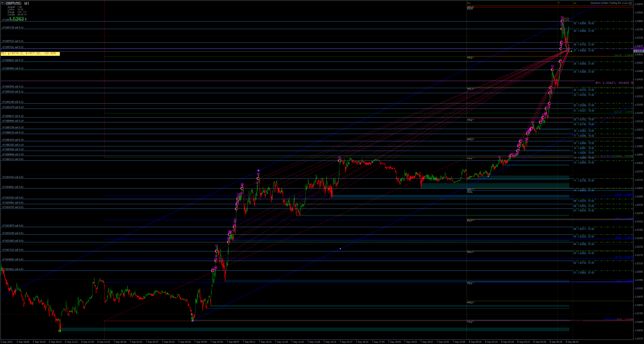
Task: Select order line #71826892 sell 0.01
Action: click(13, 259)
